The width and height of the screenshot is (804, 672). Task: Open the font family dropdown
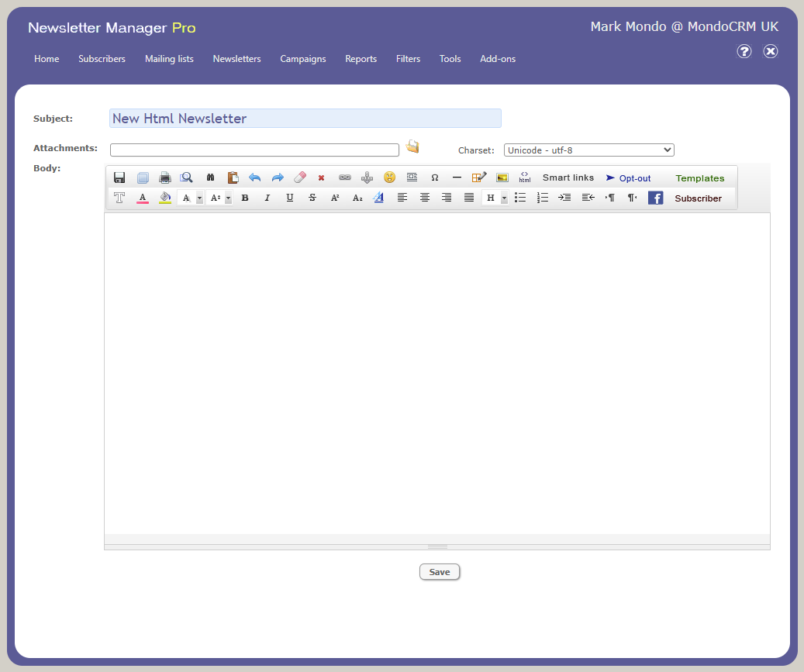(190, 198)
